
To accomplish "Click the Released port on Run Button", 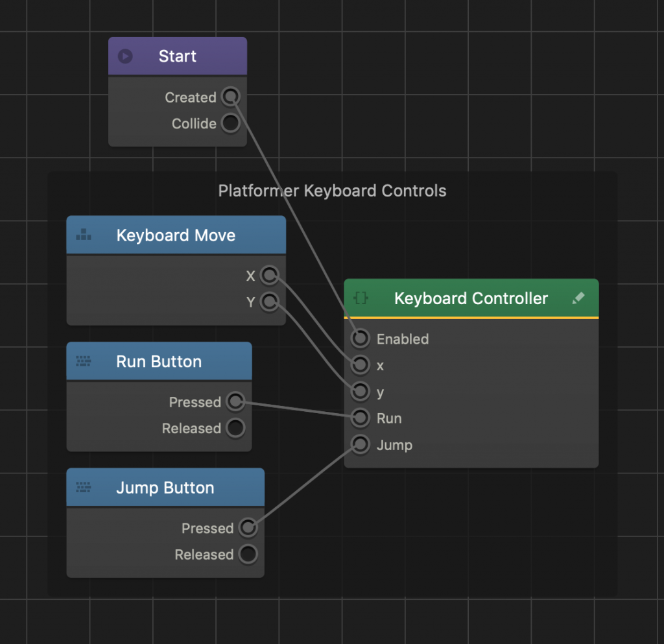I will (x=235, y=428).
